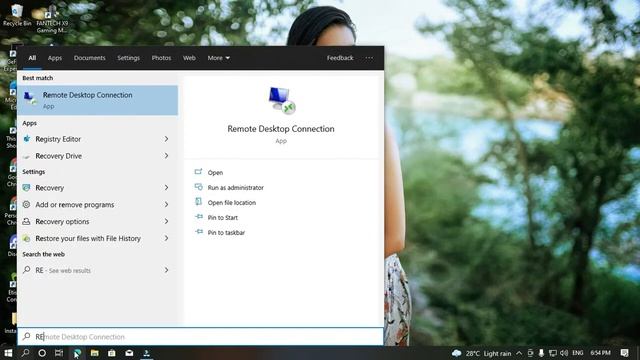Switch to the Photos search tab
This screenshot has width=640, height=360.
[x=161, y=58]
